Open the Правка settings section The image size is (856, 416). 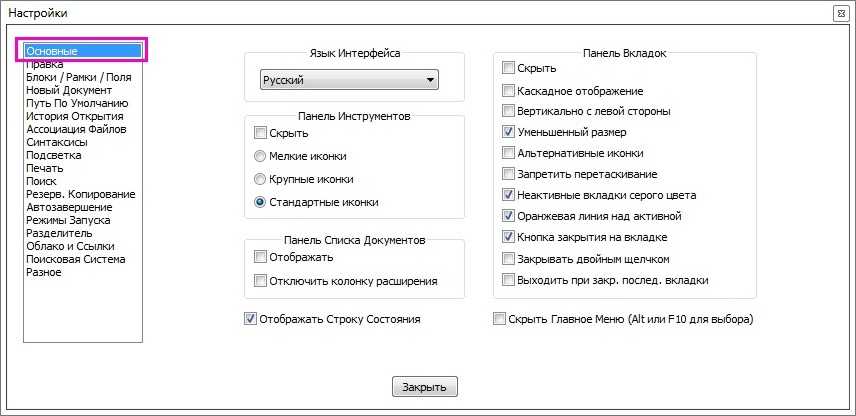coord(44,64)
